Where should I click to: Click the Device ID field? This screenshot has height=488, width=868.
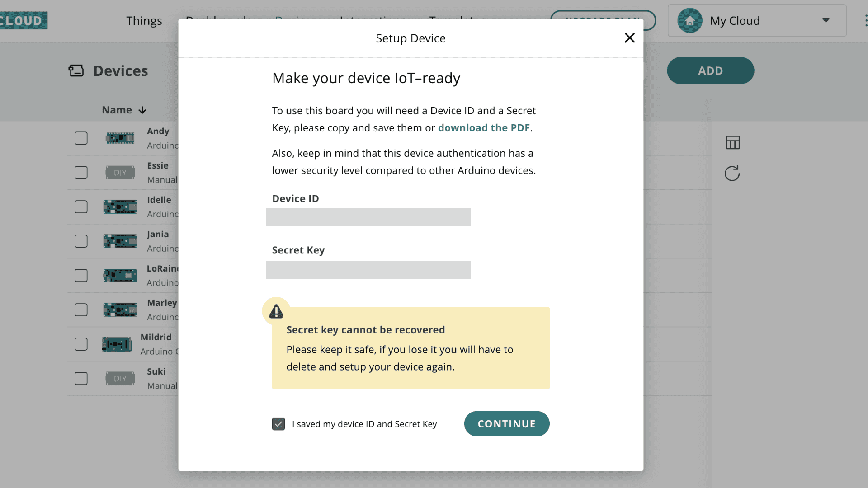tap(368, 217)
